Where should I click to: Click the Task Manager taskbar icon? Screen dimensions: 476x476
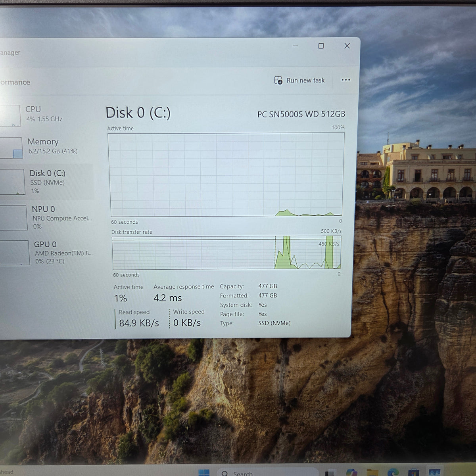435,473
